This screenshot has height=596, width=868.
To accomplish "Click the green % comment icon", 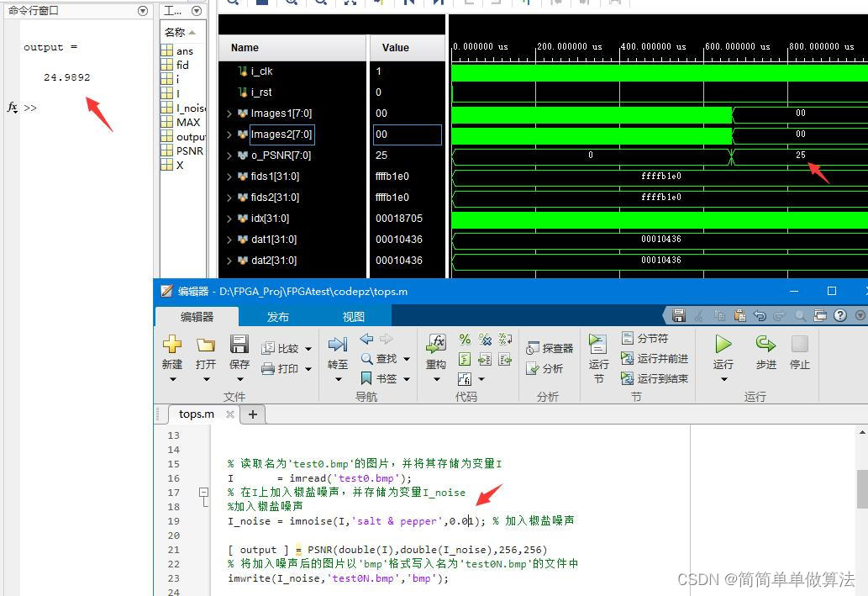I will (x=465, y=339).
